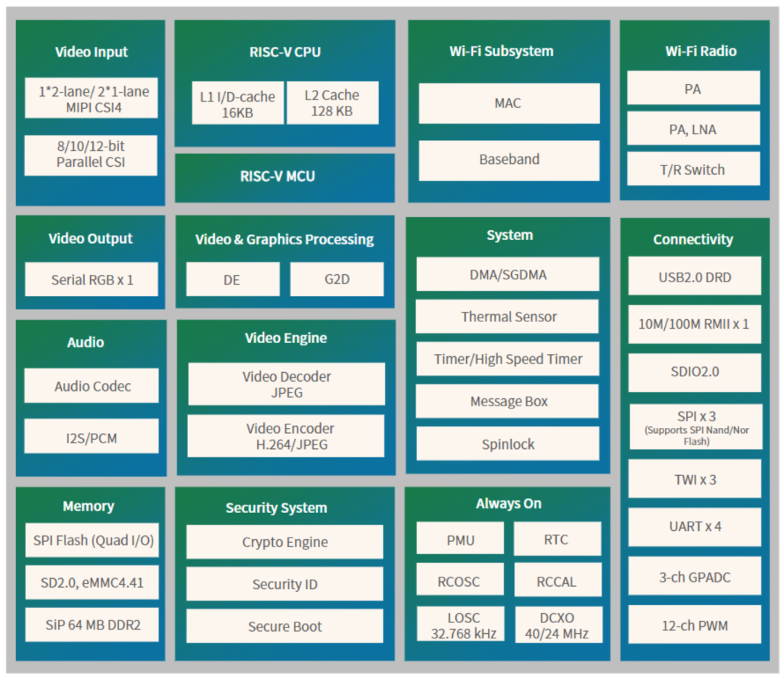Select the L2 Cache 128 KB box
Image resolution: width=784 pixels, height=679 pixels.
(332, 103)
